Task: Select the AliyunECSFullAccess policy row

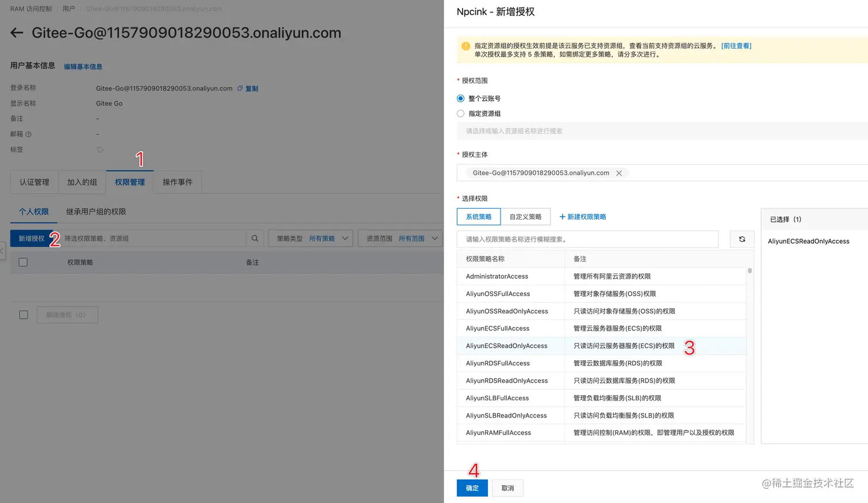Action: click(x=602, y=329)
